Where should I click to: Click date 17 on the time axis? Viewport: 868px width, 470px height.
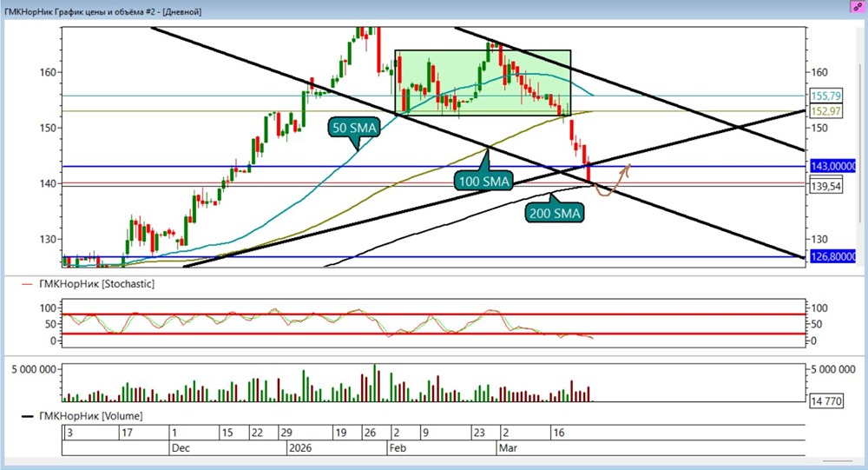(127, 433)
